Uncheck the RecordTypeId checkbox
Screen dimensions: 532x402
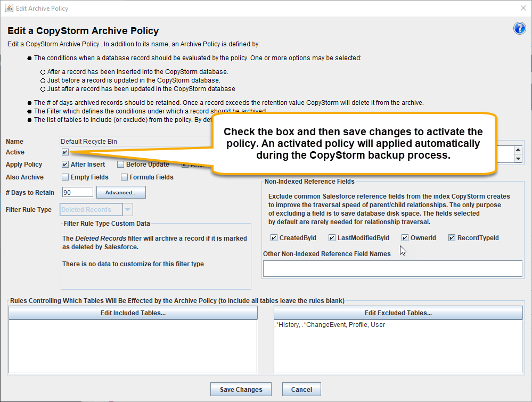pyautogui.click(x=452, y=238)
